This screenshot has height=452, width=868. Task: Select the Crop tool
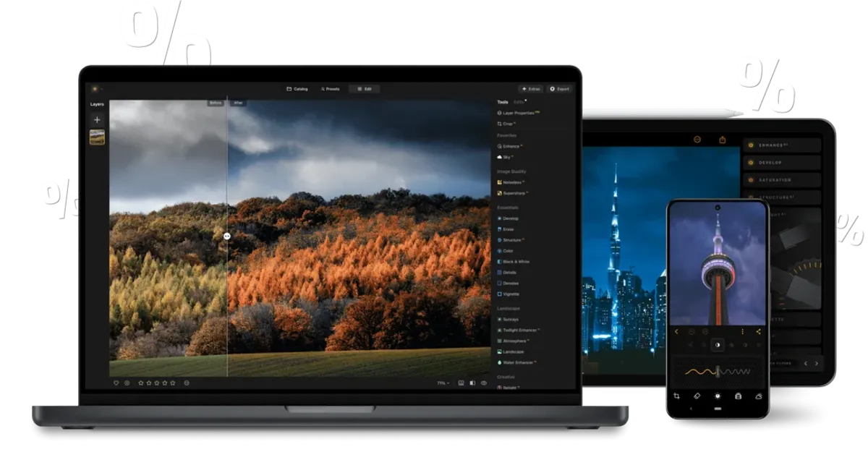pyautogui.click(x=508, y=124)
